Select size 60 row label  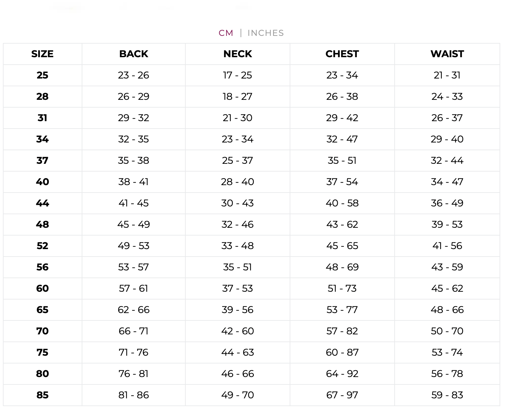[x=42, y=289]
